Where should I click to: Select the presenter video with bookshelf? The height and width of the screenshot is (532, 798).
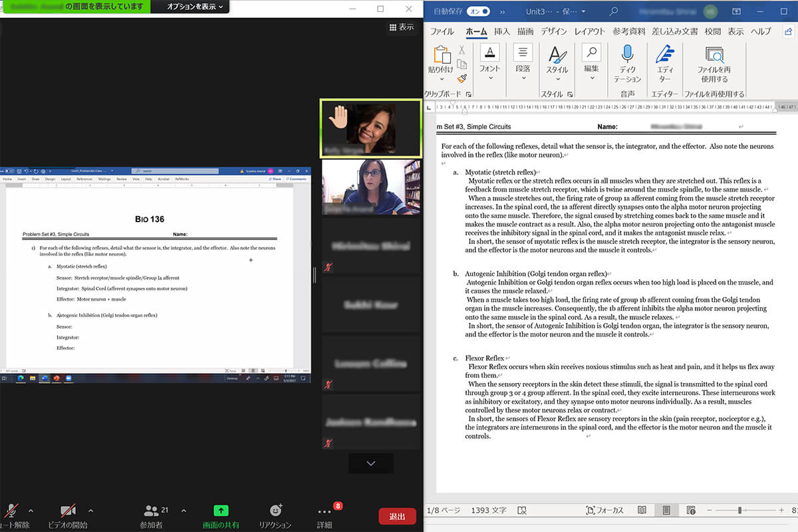(371, 187)
